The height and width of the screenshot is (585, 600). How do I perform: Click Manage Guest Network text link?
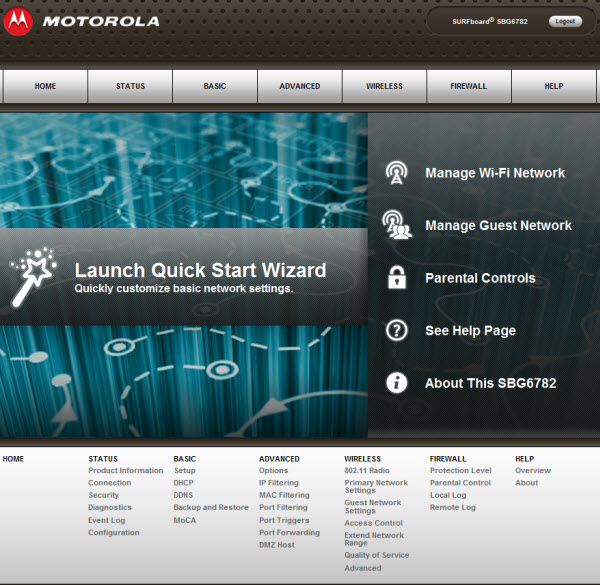(498, 226)
